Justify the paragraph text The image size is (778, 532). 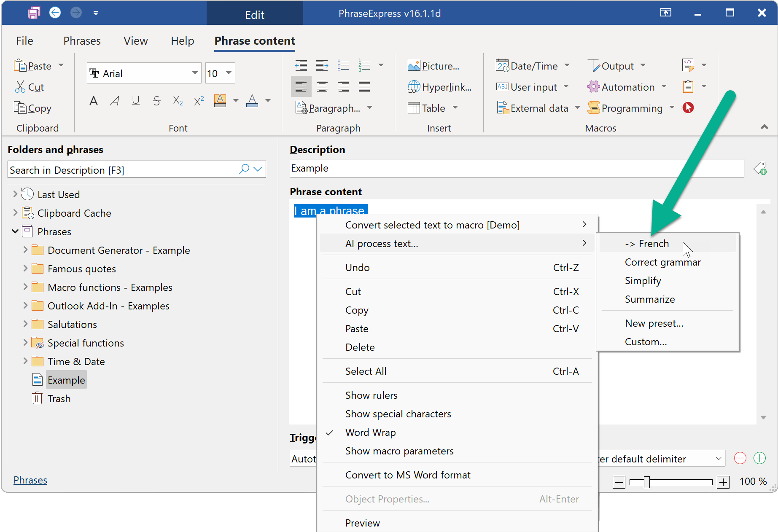364,86
